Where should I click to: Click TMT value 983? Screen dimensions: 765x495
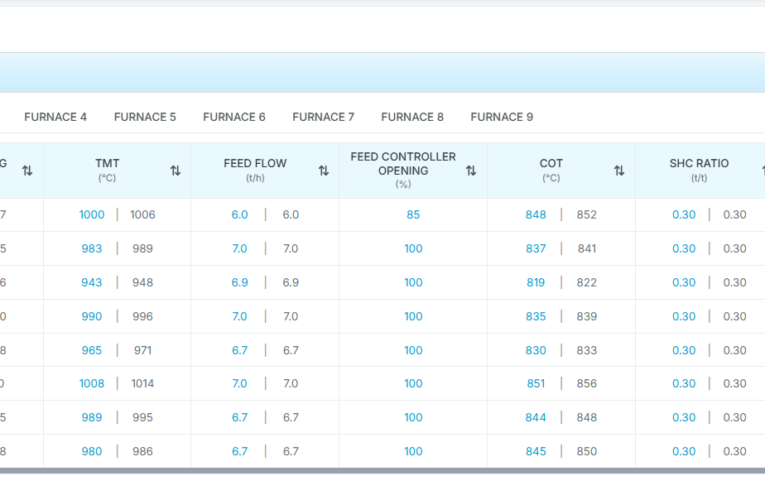click(x=92, y=249)
